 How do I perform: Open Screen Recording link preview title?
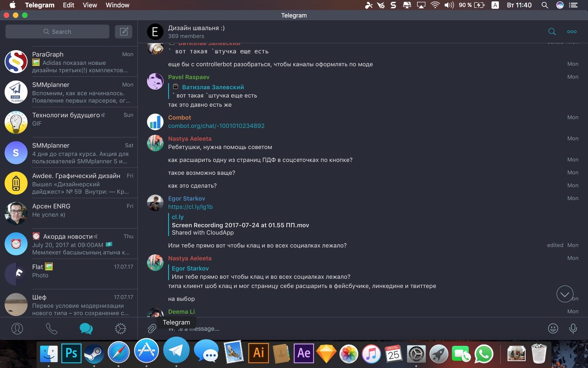(240, 225)
